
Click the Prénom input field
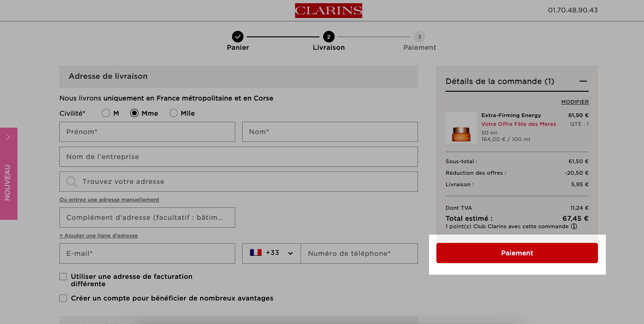tap(147, 132)
